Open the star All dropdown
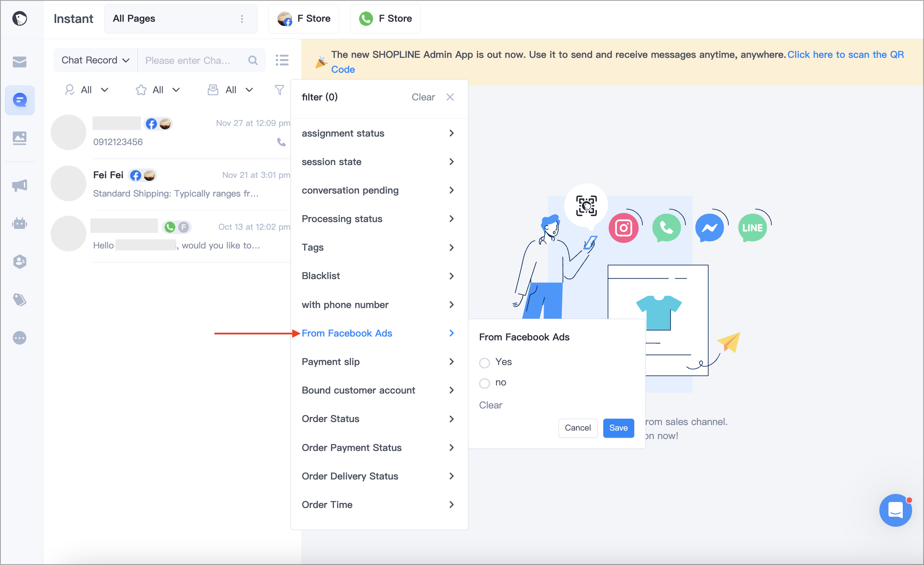 pyautogui.click(x=158, y=90)
